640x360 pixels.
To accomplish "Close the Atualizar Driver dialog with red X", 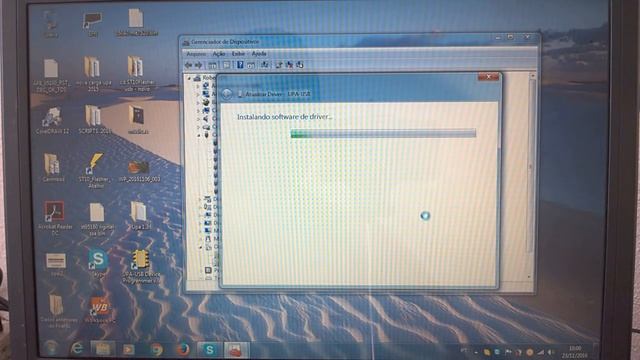I will tap(488, 77).
